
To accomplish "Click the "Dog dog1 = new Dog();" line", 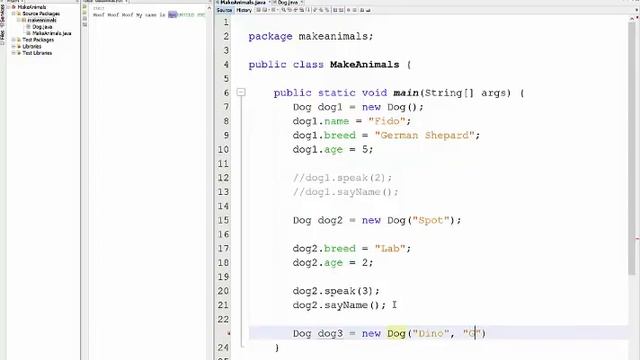I will click(x=358, y=107).
